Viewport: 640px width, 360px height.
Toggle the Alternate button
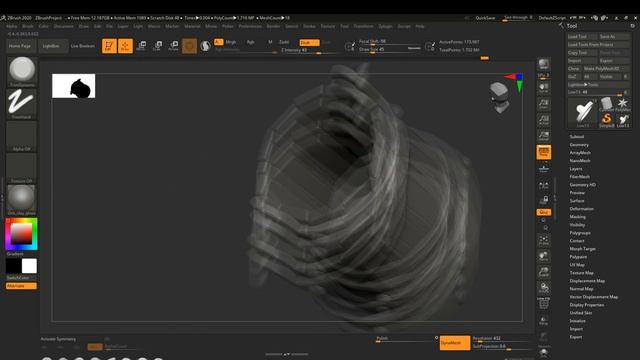pyautogui.click(x=21, y=286)
